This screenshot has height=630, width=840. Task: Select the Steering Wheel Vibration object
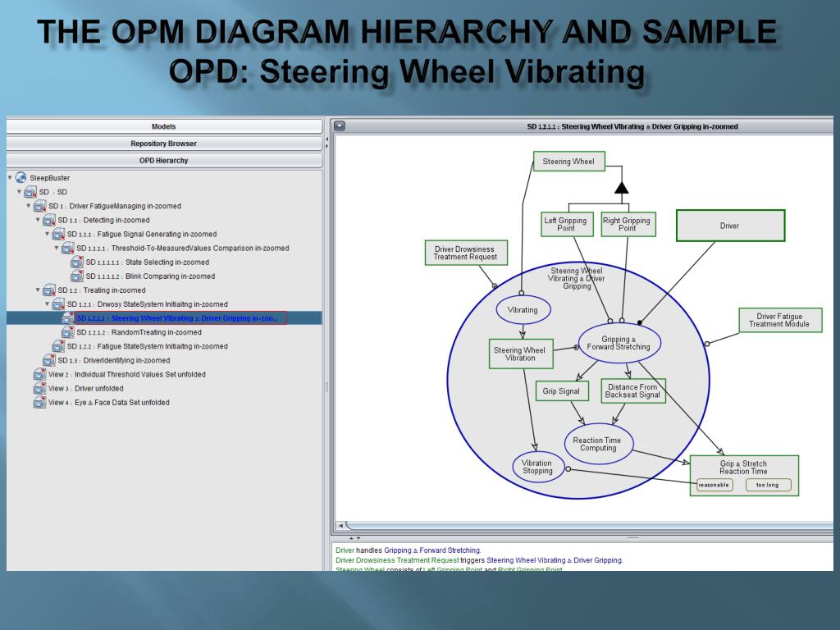(x=520, y=354)
